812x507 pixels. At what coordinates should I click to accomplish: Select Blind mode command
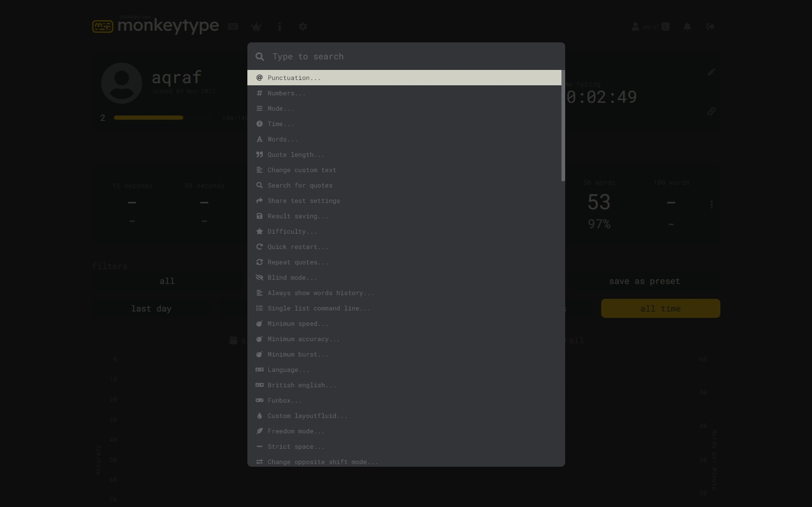tap(292, 278)
